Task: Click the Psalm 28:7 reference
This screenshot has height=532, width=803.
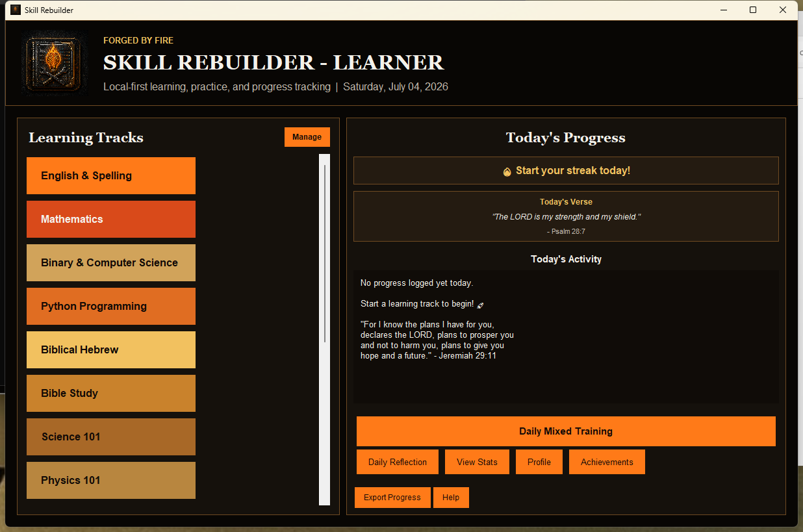Action: 566,231
